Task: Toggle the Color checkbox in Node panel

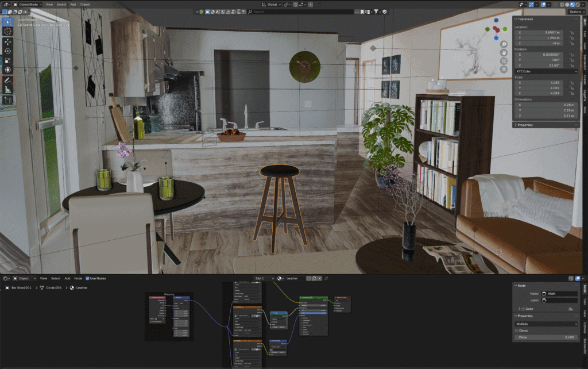Action: click(x=523, y=309)
